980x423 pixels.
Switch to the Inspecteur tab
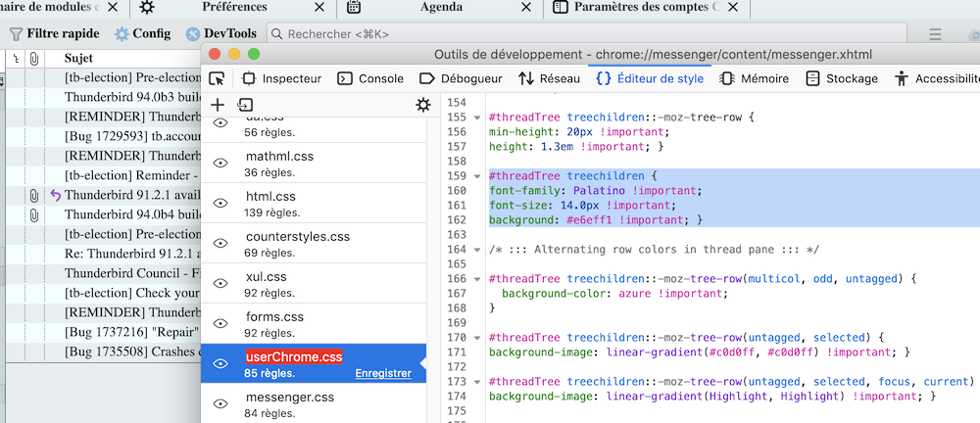click(x=282, y=78)
